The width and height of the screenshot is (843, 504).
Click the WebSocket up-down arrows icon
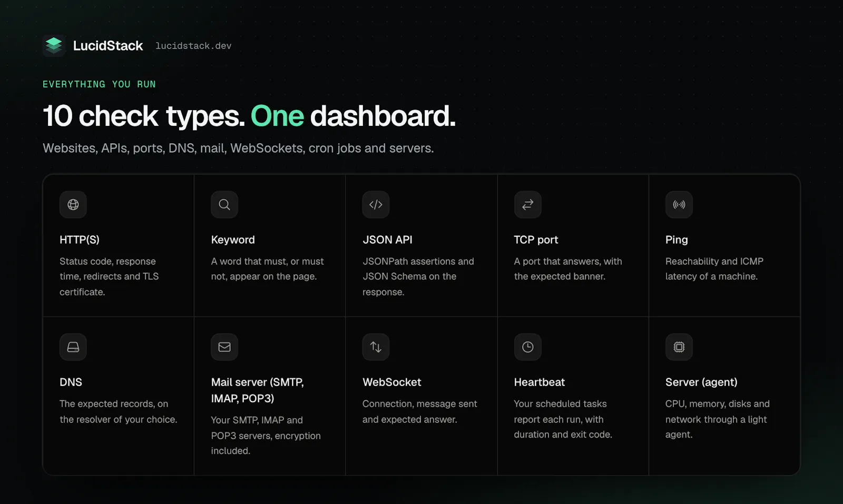coord(376,347)
